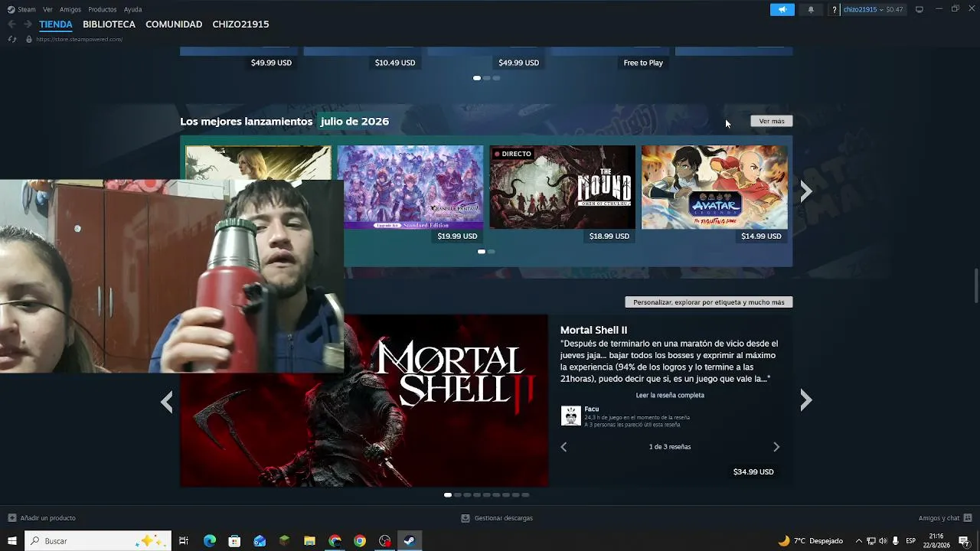Open the Windows notification center icon
Screen dimensions: 980x551
click(x=964, y=541)
